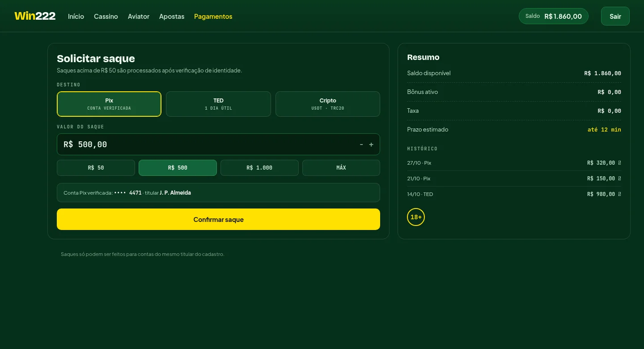The width and height of the screenshot is (644, 349).
Task: Select the 14/10 · TED history row
Action: [x=514, y=194]
